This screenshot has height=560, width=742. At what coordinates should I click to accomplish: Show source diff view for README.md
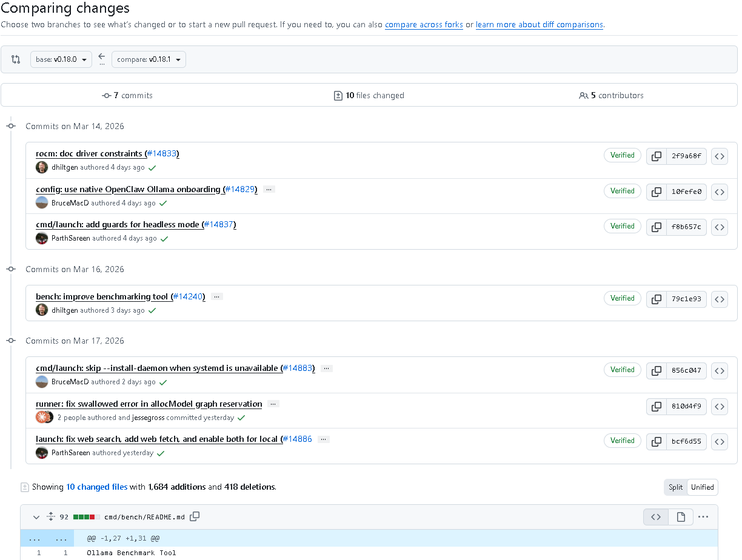pos(656,517)
